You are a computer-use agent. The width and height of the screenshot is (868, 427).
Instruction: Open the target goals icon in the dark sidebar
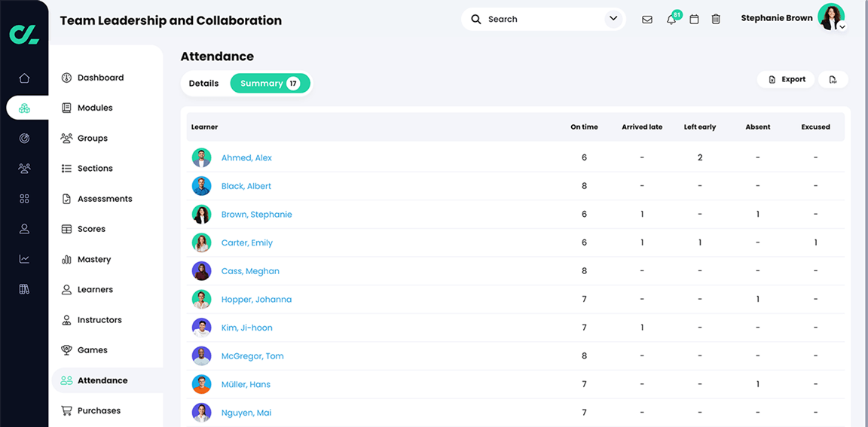(x=24, y=139)
